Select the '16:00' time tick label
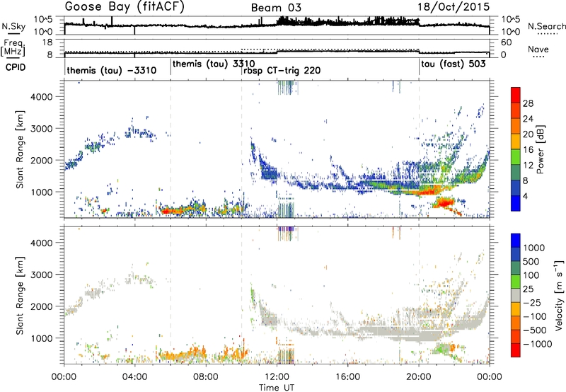This screenshot has height=392, width=566. (x=347, y=377)
